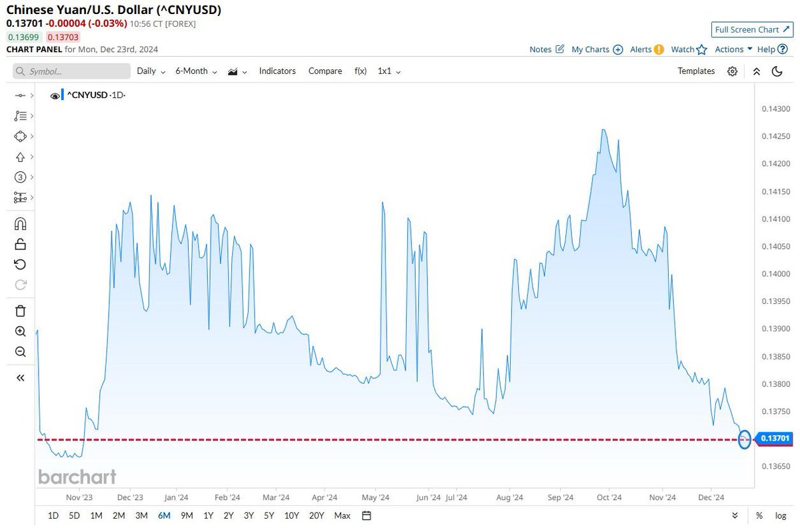
Task: Select the 3M time range
Action: 141,515
